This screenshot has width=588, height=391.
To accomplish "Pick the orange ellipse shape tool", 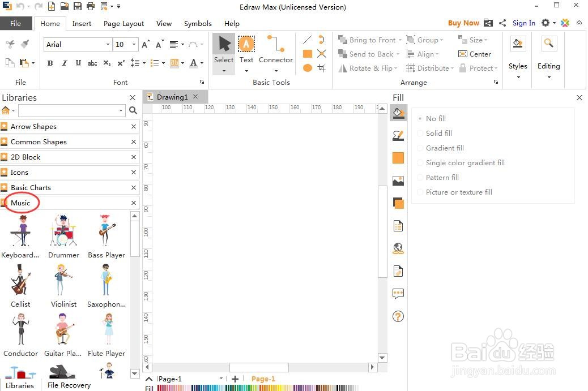I will point(308,68).
